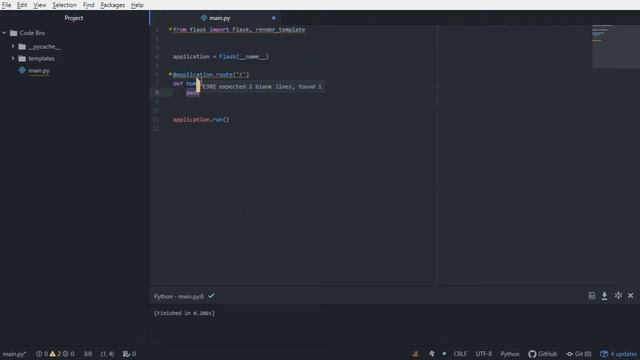The height and width of the screenshot is (360, 640).
Task: Place cursor in application.run() line
Action: [x=201, y=120]
